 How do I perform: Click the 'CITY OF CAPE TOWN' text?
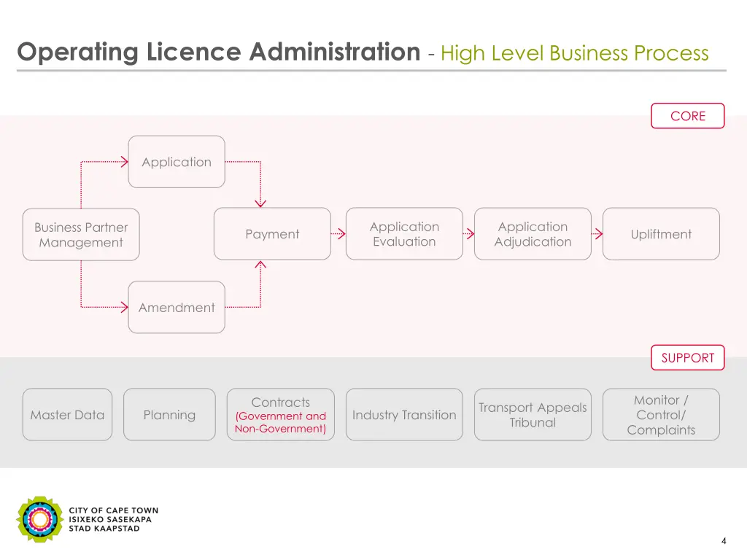(x=113, y=510)
